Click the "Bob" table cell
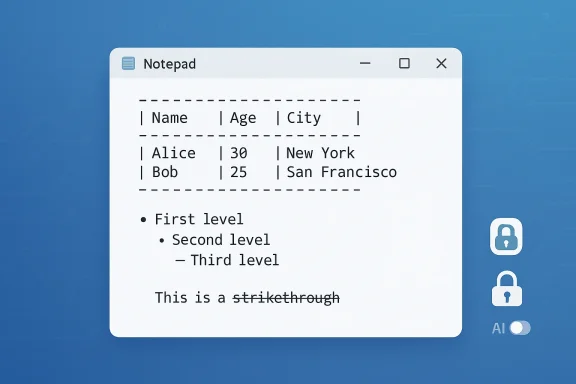This screenshot has height=384, width=576. coord(165,172)
